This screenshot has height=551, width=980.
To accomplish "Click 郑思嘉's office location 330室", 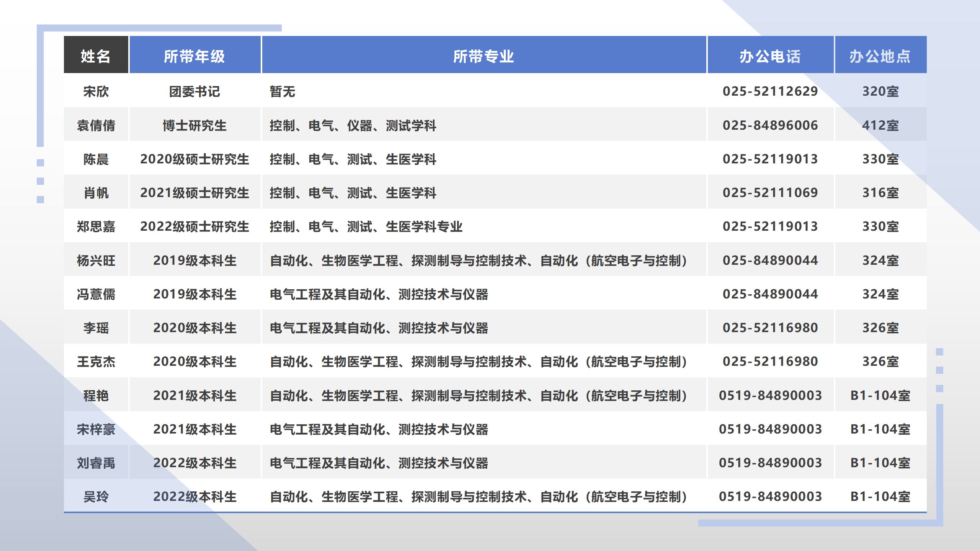I will [880, 226].
